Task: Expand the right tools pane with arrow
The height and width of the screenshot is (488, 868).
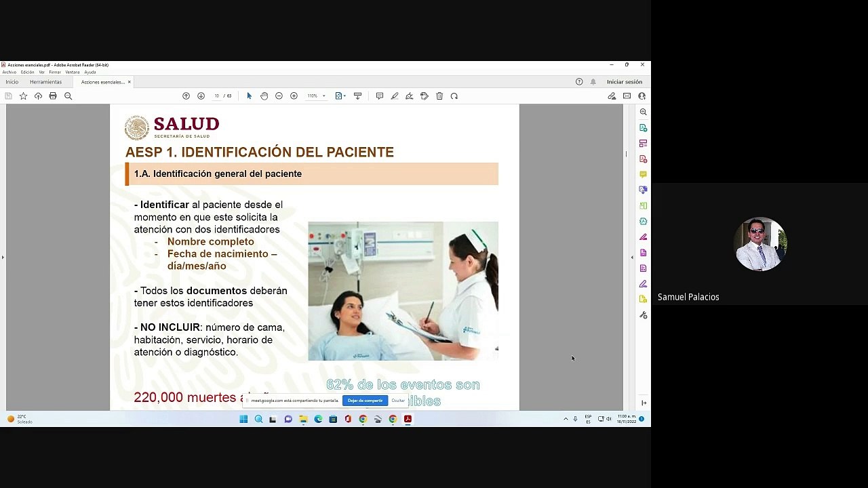Action: click(644, 403)
